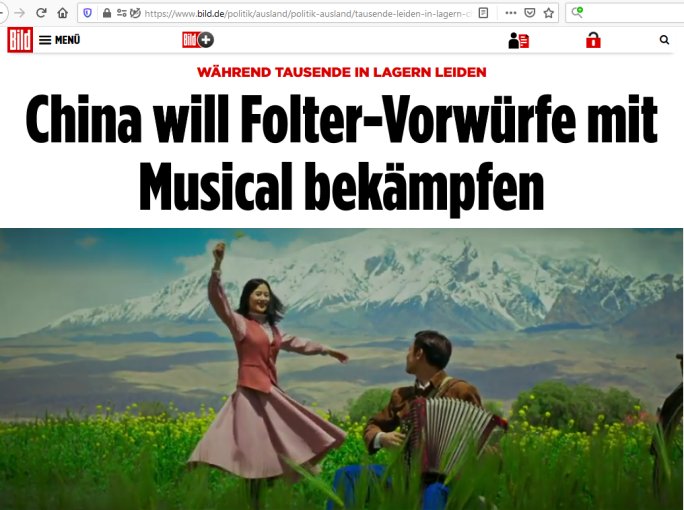The image size is (684, 510).
Task: Open the MENÜ hamburger menu
Action: [59, 40]
